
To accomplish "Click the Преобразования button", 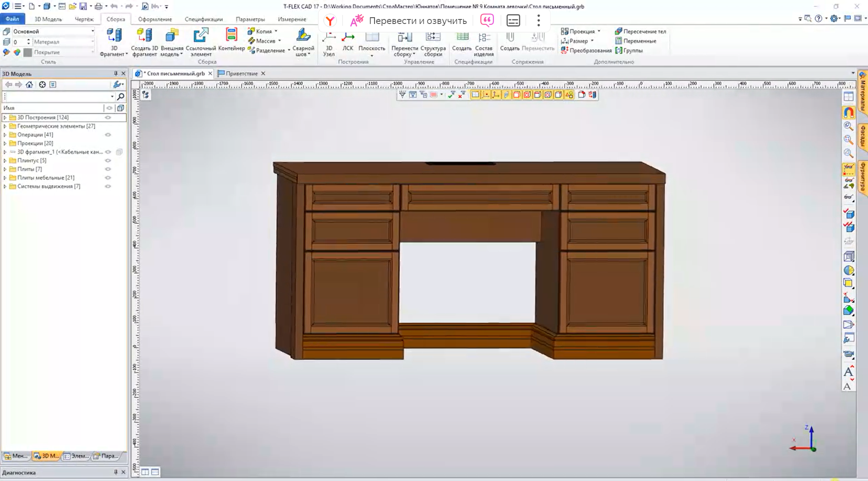I will [586, 50].
